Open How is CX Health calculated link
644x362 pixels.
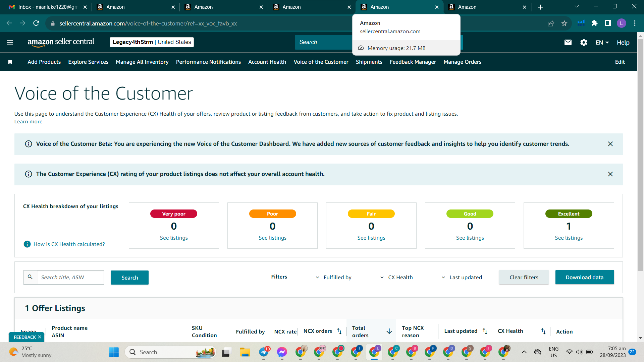pyautogui.click(x=69, y=244)
